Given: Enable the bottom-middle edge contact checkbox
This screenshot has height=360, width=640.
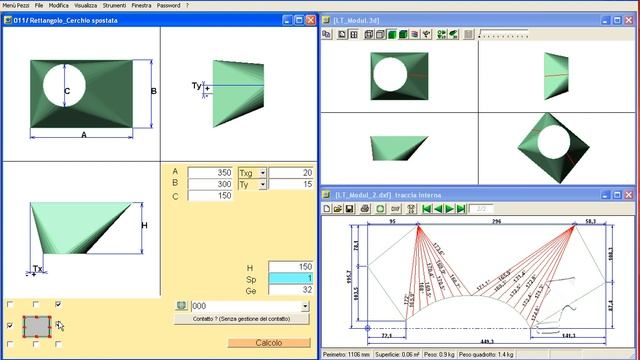Looking at the screenshot, I should (36, 344).
